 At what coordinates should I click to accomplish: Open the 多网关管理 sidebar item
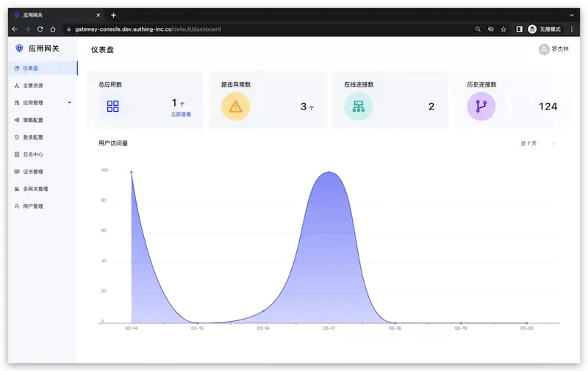click(43, 189)
